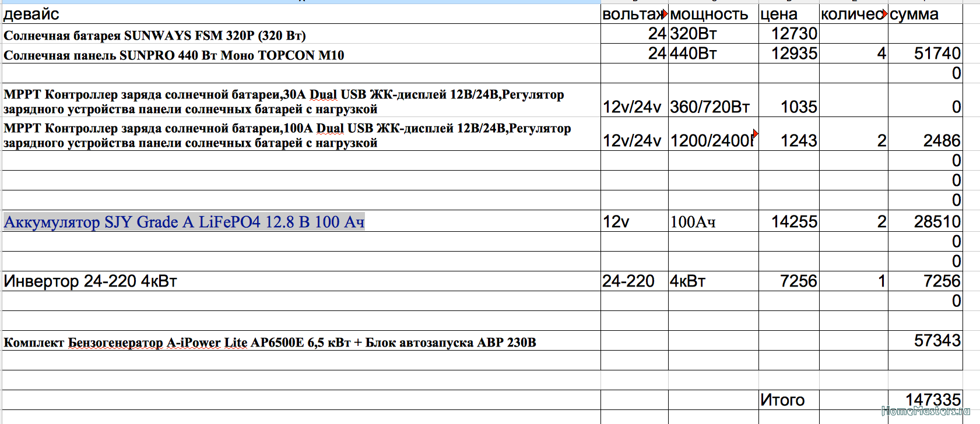Select quantity 4 in the SUNPRO row

[x=853, y=54]
